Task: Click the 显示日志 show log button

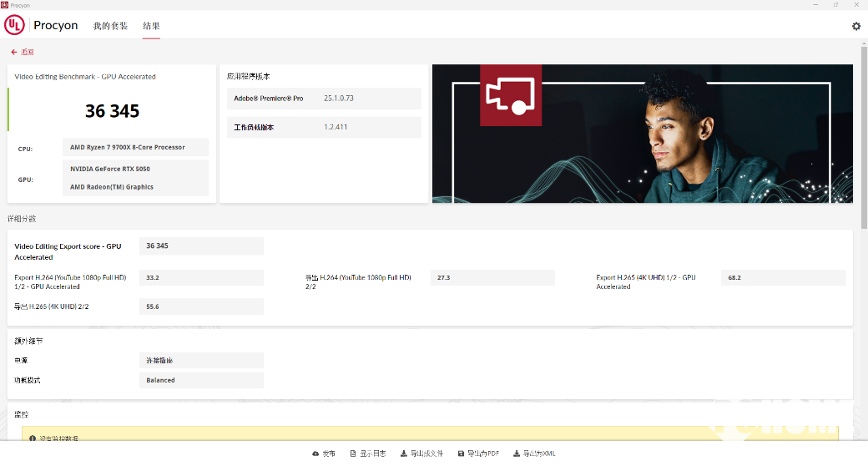Action: pyautogui.click(x=368, y=453)
